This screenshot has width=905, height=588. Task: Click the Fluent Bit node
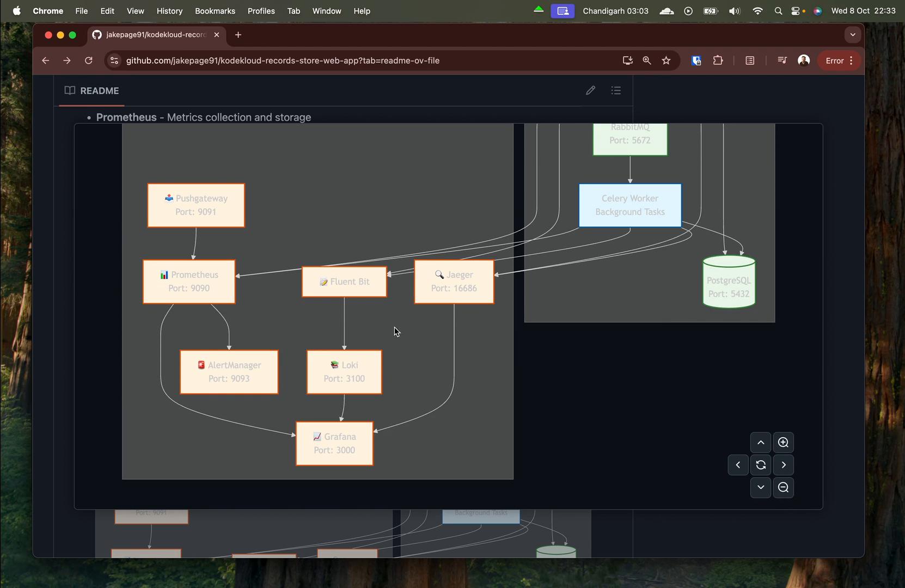click(344, 281)
